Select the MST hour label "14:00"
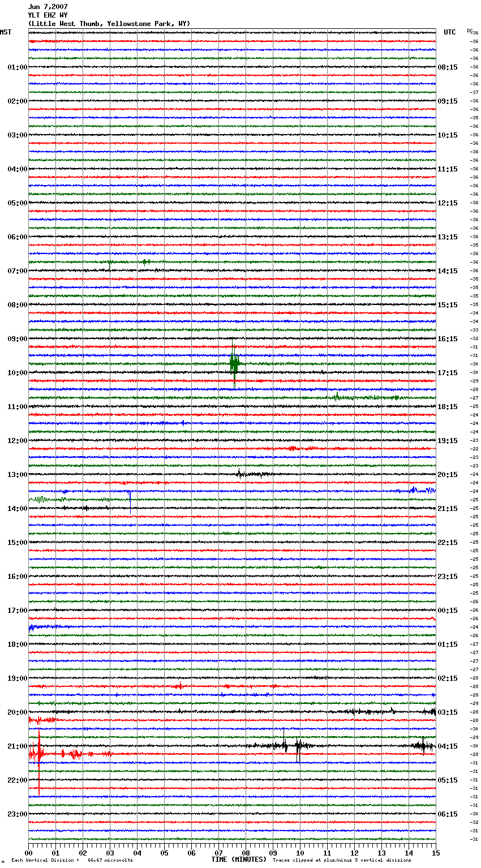This screenshot has width=481, height=868. 18,509
